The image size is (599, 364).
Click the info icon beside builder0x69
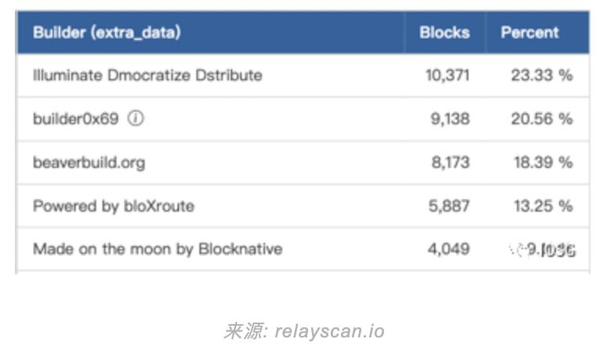point(136,120)
